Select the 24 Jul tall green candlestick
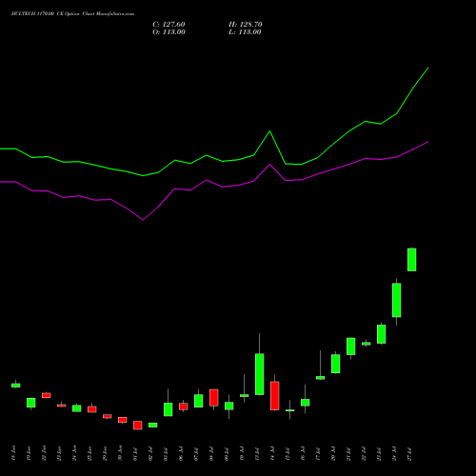The height and width of the screenshot is (476, 476). (x=397, y=300)
